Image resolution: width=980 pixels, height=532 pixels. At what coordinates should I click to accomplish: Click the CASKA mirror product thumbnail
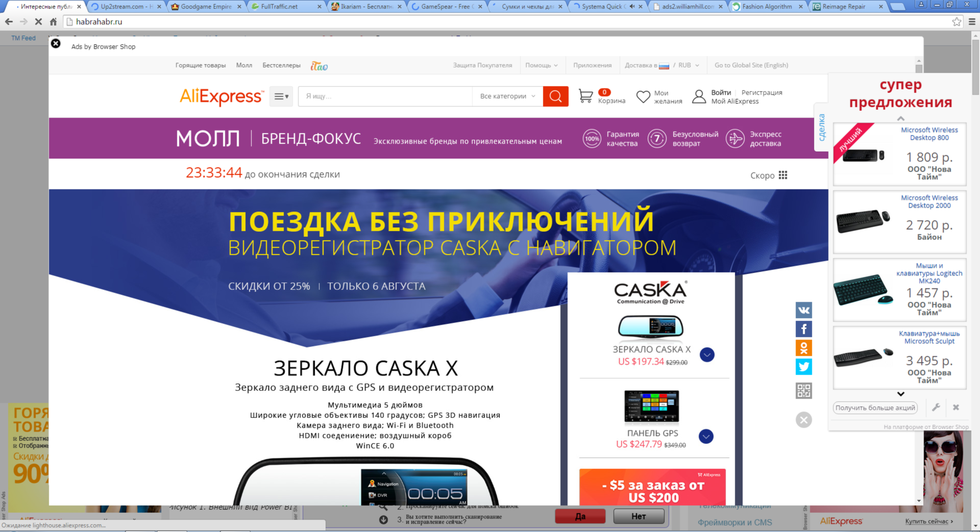(651, 327)
